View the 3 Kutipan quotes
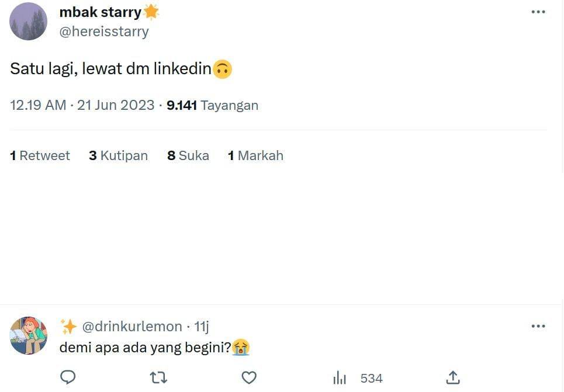Image resolution: width=564 pixels, height=392 pixels. click(118, 155)
